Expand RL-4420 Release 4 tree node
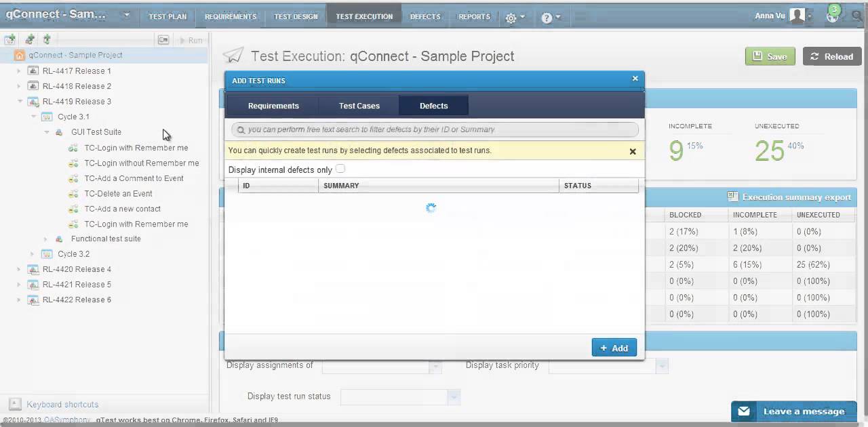 click(x=19, y=269)
